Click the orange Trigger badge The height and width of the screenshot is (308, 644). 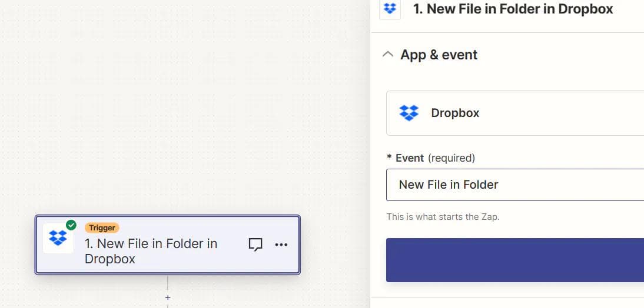pos(102,227)
